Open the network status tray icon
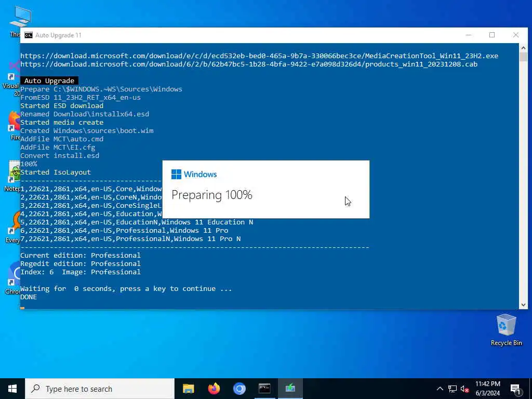Image resolution: width=532 pixels, height=399 pixels. [x=453, y=389]
